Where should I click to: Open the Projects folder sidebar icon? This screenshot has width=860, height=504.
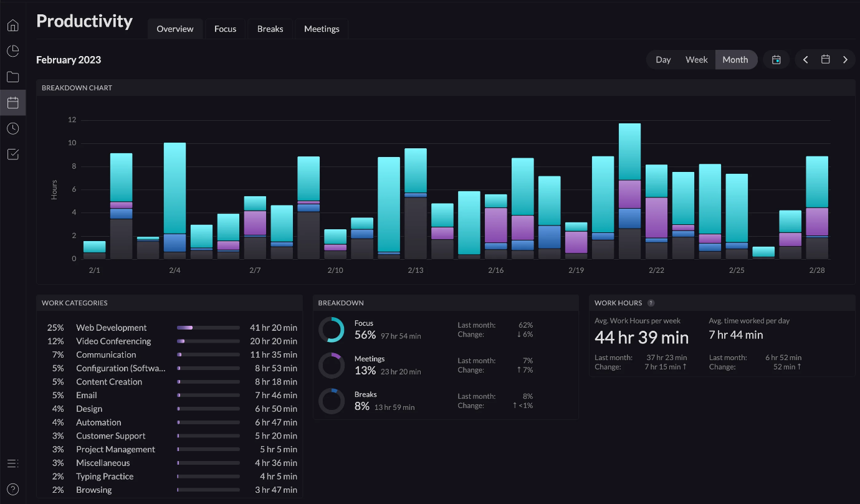pos(12,76)
